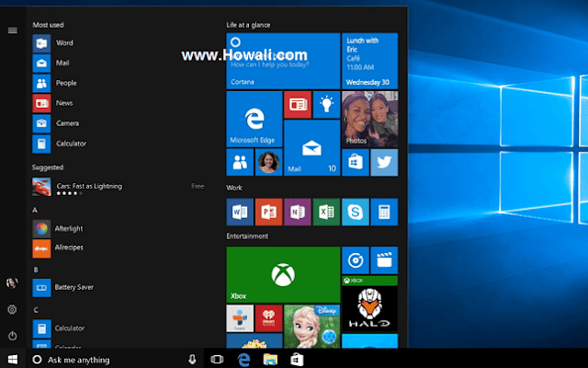The height and width of the screenshot is (368, 588).
Task: Open the TuneIn radio tile
Action: coord(240,318)
